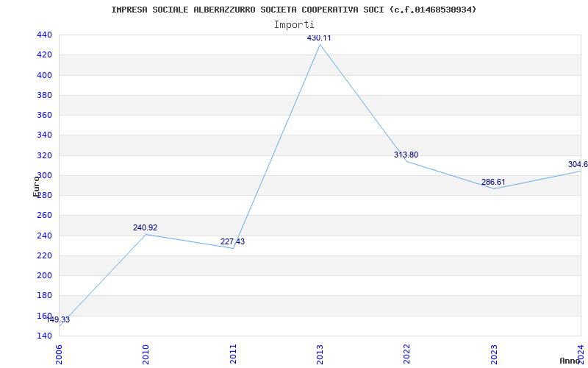Select the 313.80 data label

click(406, 155)
